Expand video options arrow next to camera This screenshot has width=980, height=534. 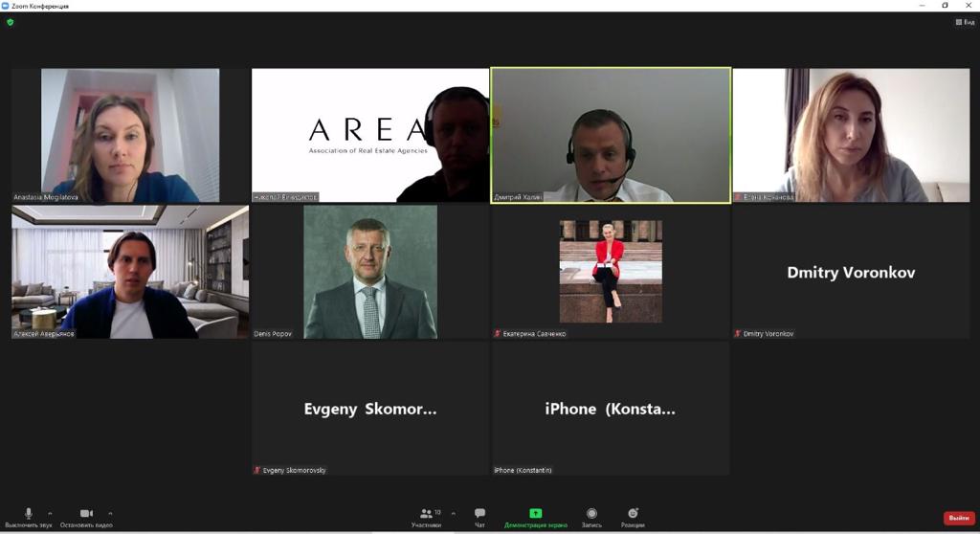click(110, 513)
